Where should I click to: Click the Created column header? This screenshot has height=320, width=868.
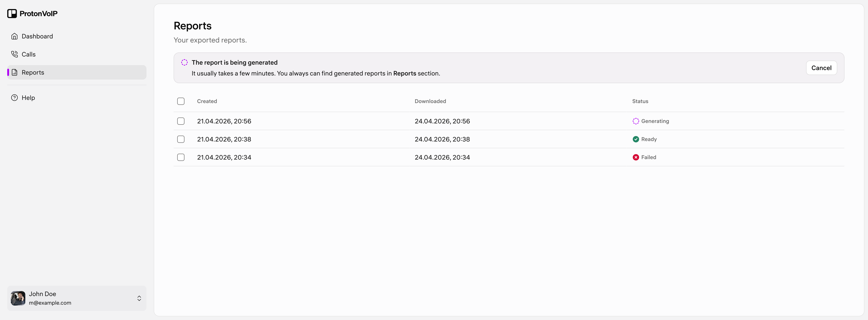(x=207, y=101)
